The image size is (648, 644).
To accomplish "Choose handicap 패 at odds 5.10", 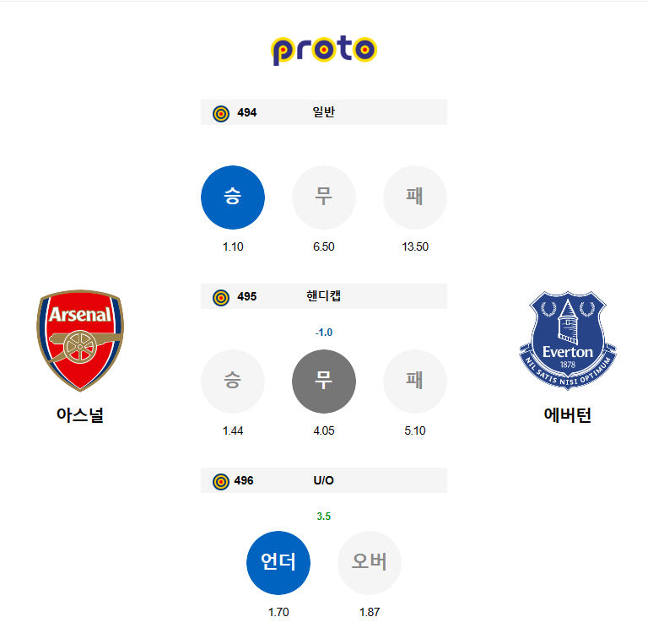I will pos(415,382).
